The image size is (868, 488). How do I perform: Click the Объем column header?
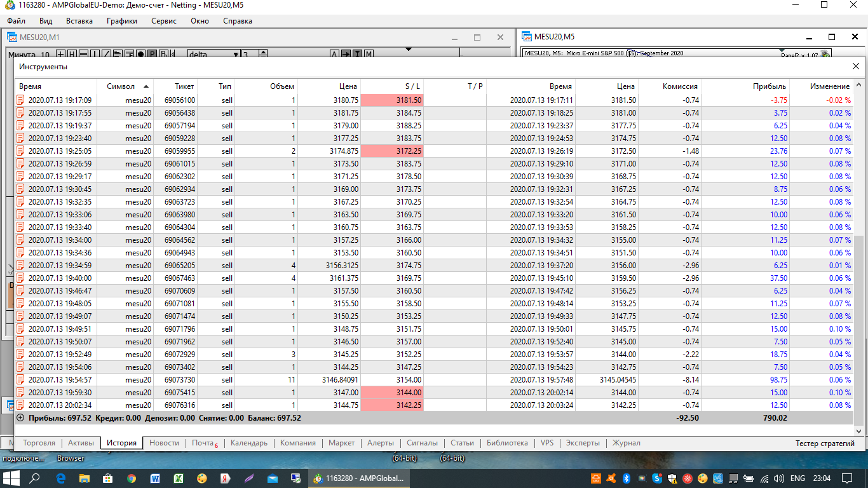pos(267,86)
